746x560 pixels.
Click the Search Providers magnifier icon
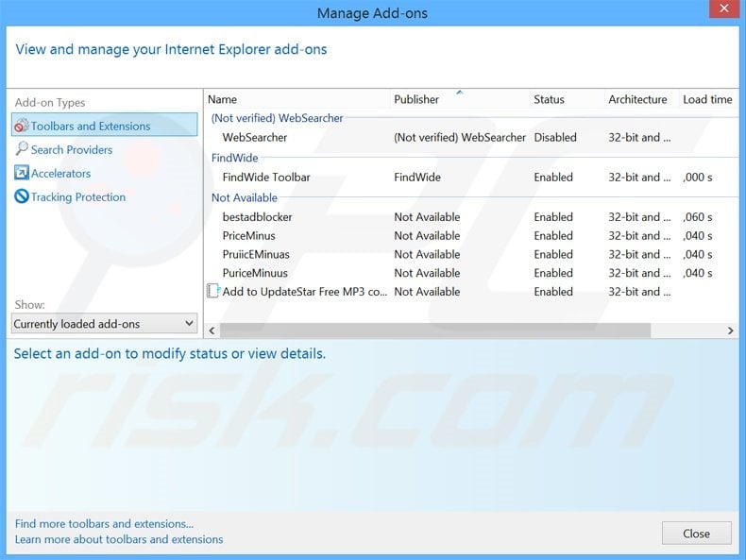click(x=22, y=149)
